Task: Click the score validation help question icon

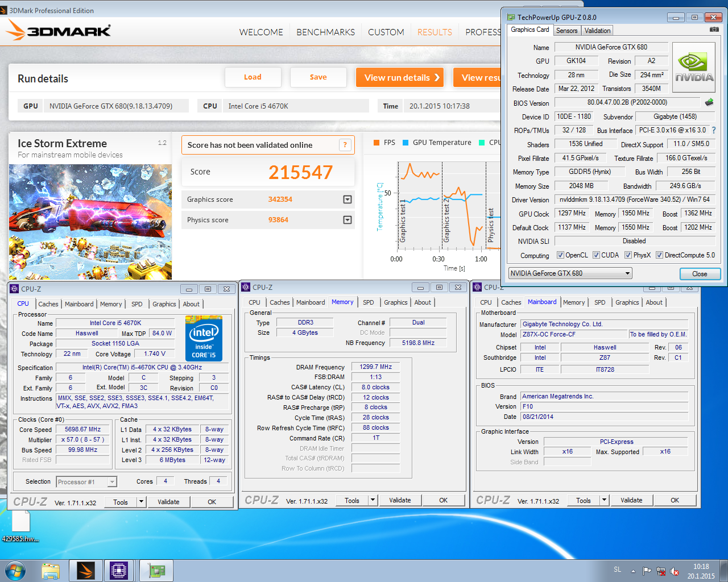Action: pos(345,145)
